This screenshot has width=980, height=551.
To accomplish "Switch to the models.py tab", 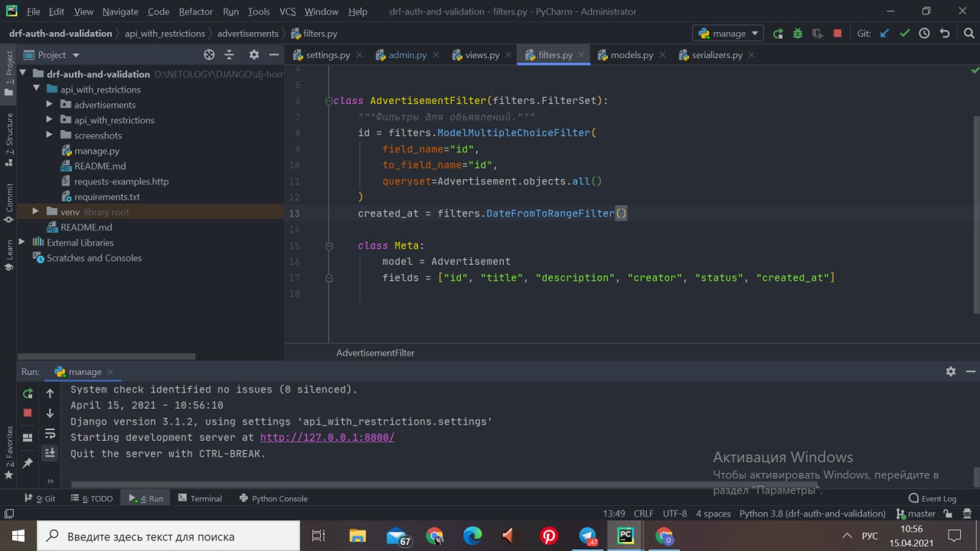I will (632, 55).
